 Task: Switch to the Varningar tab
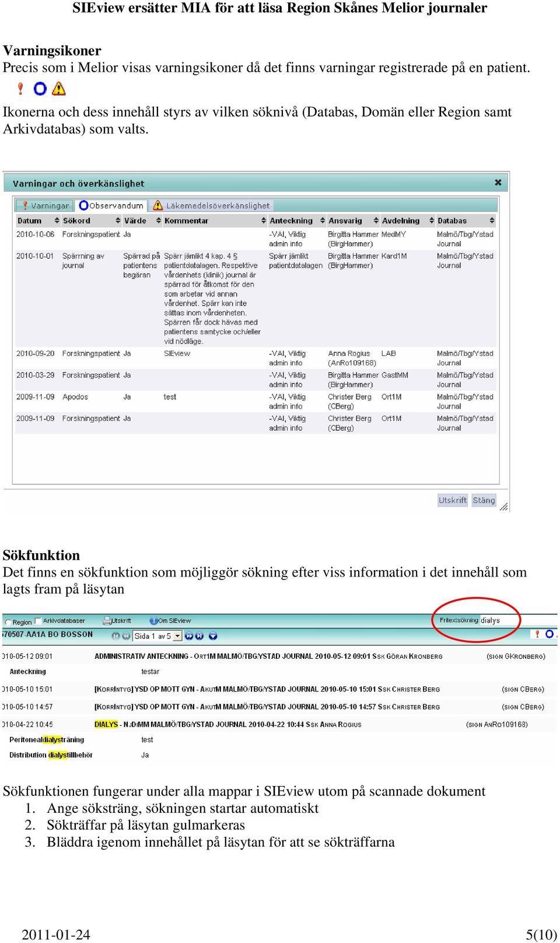pos(44,205)
